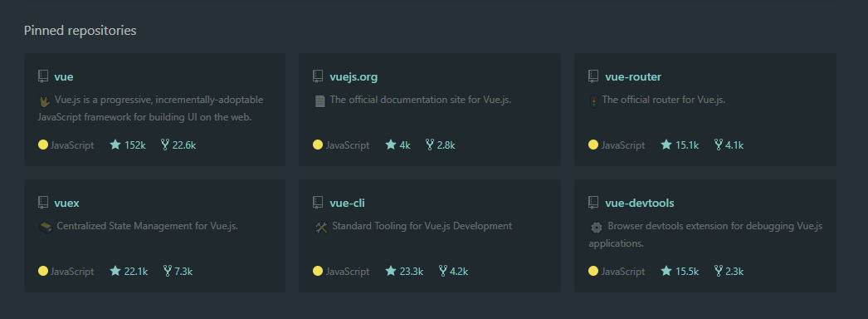The height and width of the screenshot is (319, 868).
Task: Click the fork icon showing 4.2k on vue-cli
Action: (x=443, y=271)
